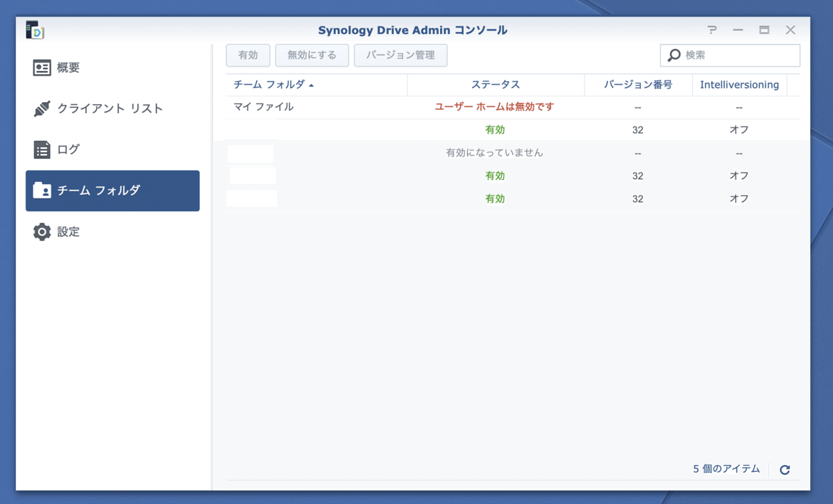The height and width of the screenshot is (504, 833).
Task: Click the 有効 toolbar button
Action: (248, 56)
